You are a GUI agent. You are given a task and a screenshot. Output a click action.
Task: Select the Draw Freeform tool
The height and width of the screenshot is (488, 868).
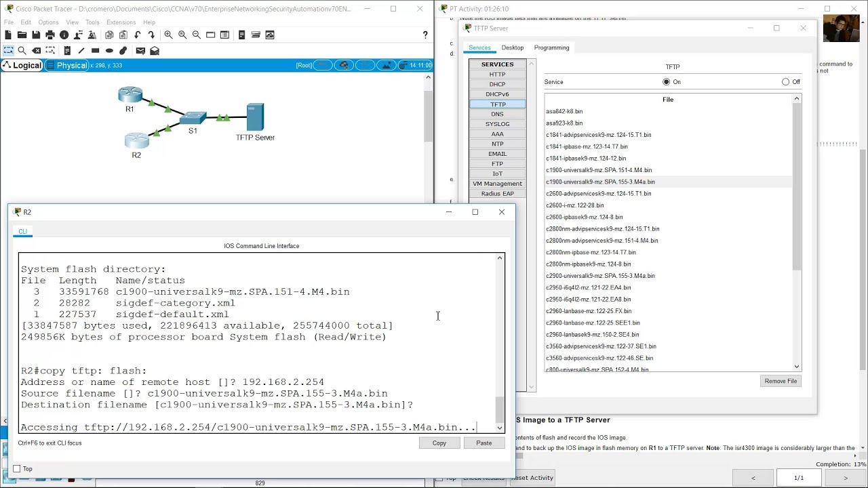pos(123,51)
